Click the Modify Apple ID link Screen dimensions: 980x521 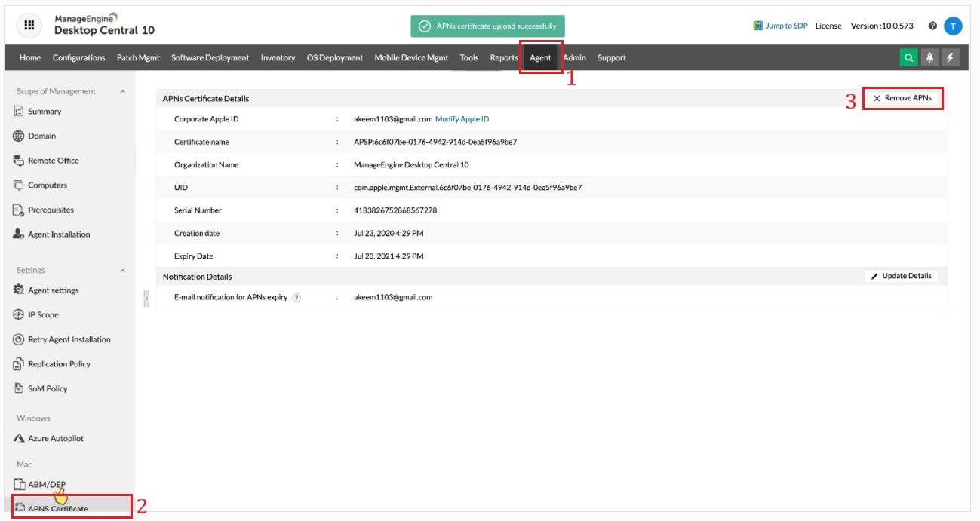point(462,119)
